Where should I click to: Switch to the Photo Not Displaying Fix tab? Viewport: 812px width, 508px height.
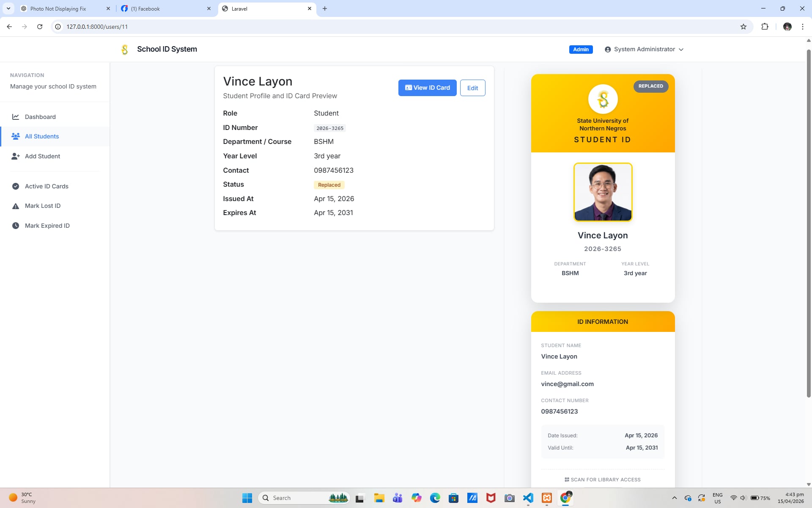coord(58,8)
